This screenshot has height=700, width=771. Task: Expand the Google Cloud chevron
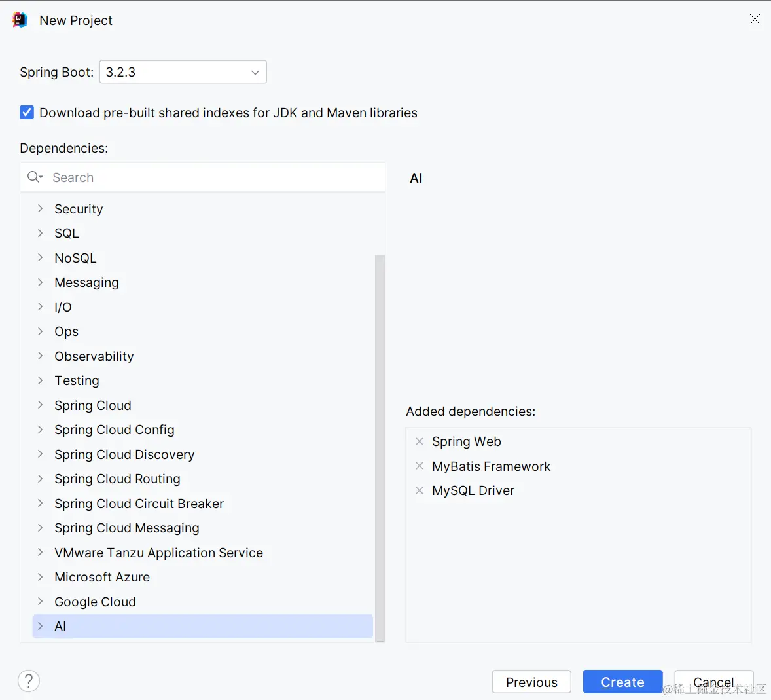pos(41,601)
